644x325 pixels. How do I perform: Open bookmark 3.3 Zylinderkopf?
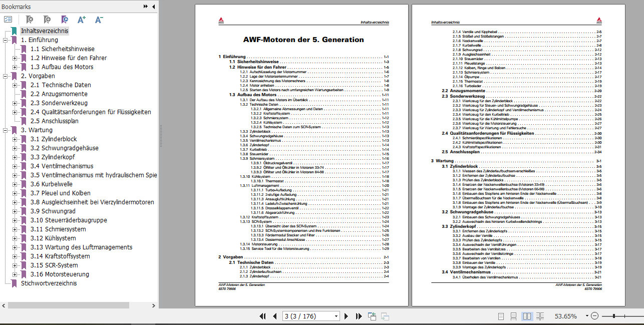click(54, 157)
